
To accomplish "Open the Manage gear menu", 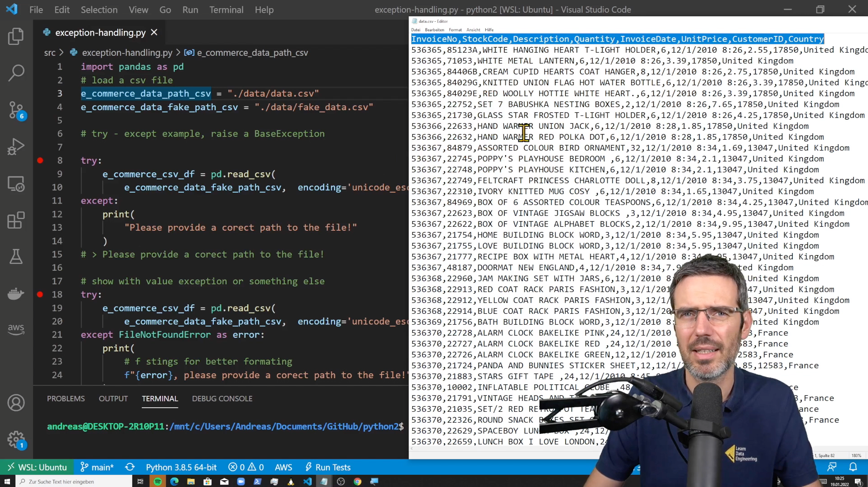I will click(16, 439).
